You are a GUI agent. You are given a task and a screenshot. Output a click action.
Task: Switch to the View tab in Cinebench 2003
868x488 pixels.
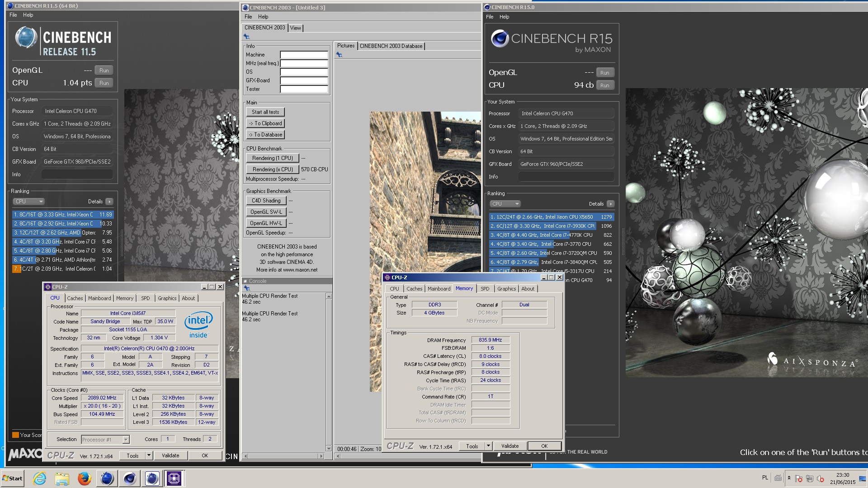295,28
